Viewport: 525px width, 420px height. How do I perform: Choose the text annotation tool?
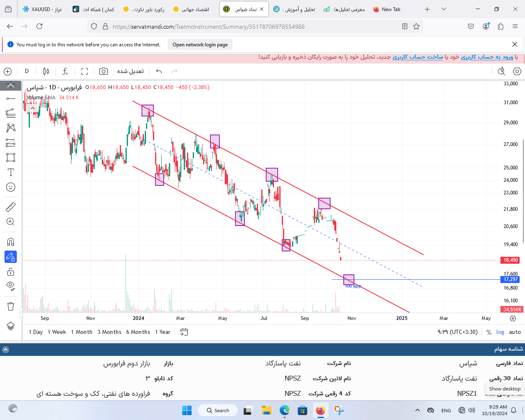click(x=11, y=172)
